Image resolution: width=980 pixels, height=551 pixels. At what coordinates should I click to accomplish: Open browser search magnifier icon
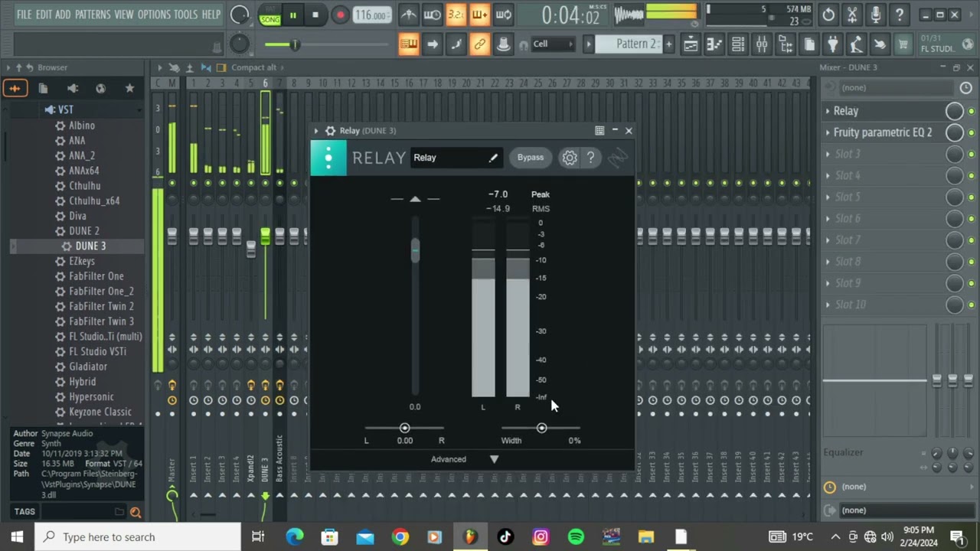(136, 512)
